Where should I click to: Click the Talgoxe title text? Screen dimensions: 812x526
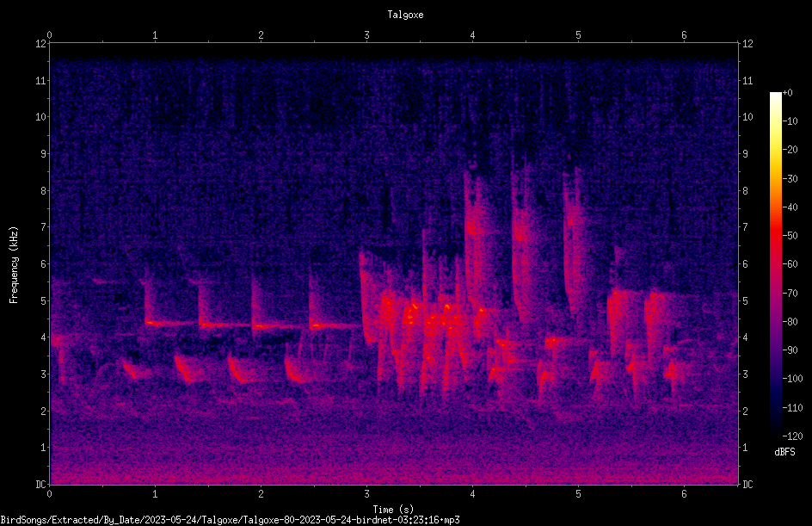(x=405, y=15)
